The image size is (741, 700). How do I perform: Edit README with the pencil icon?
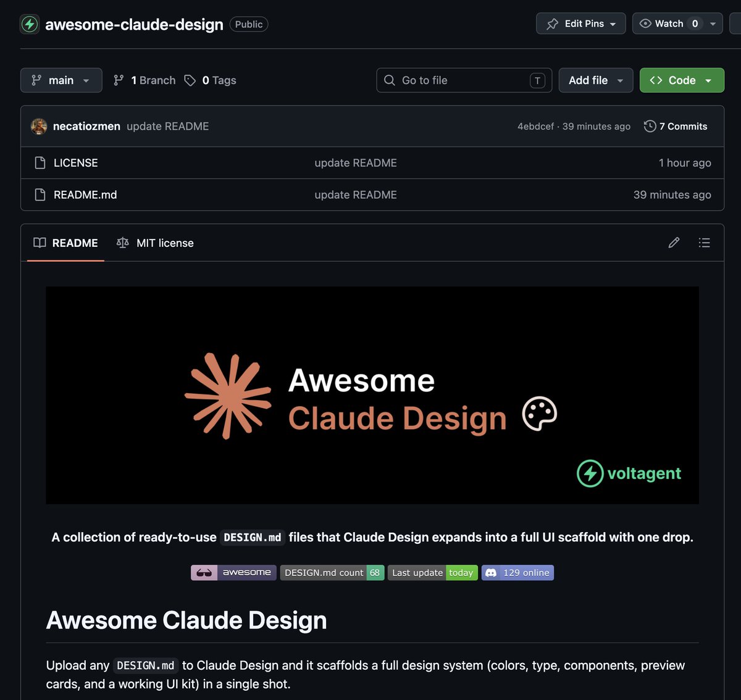pos(674,243)
